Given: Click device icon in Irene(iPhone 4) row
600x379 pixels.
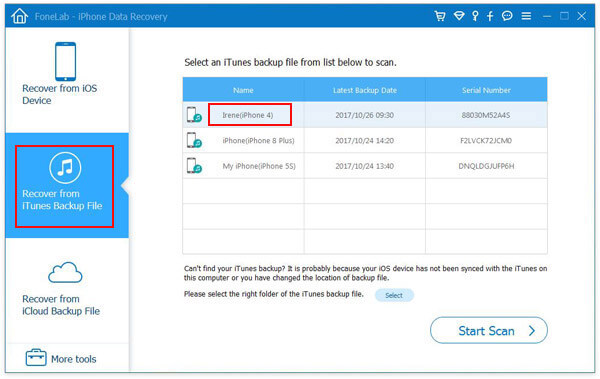Looking at the screenshot, I should (x=194, y=115).
